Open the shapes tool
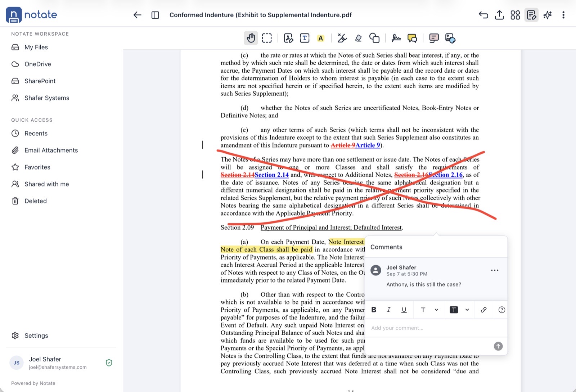 (x=374, y=38)
